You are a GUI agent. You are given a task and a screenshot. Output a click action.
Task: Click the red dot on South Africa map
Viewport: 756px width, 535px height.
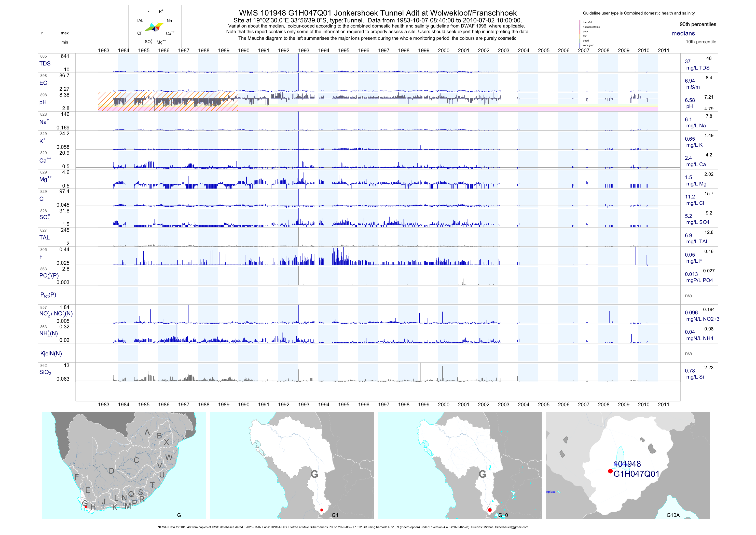(x=86, y=507)
